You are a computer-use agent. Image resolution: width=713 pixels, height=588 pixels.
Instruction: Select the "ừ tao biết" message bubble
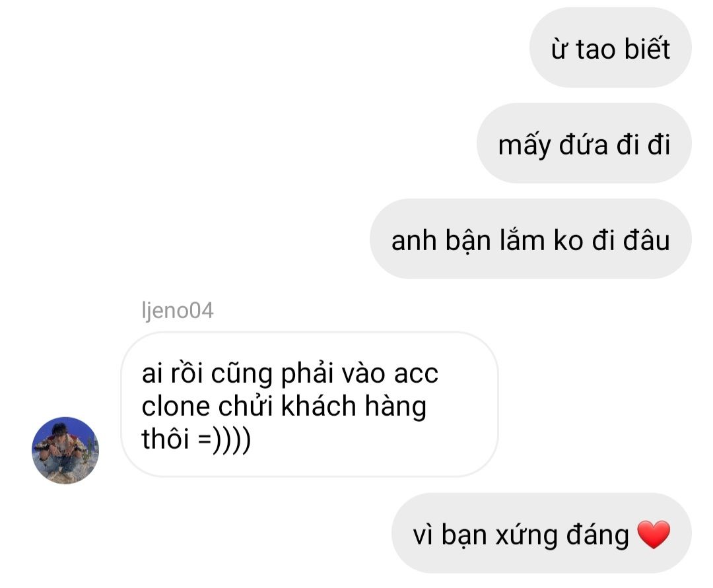[610, 48]
